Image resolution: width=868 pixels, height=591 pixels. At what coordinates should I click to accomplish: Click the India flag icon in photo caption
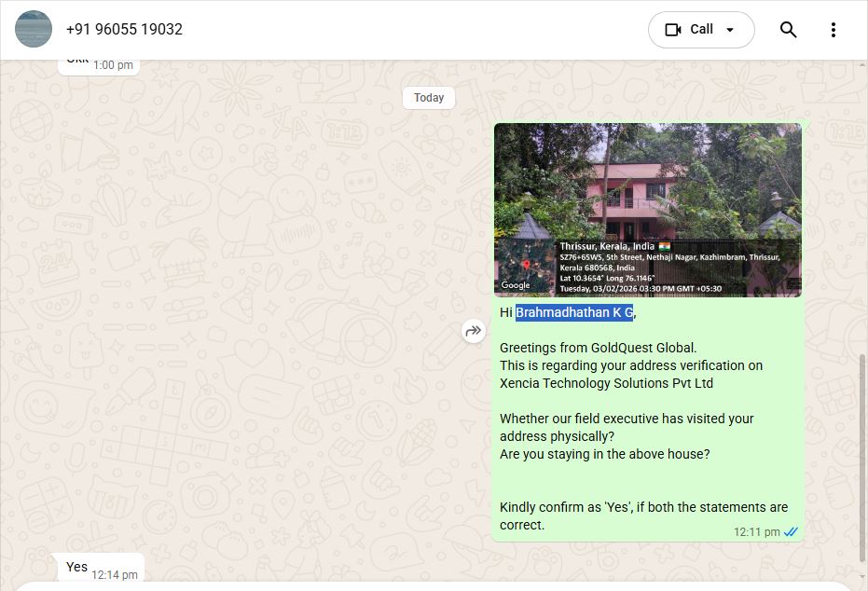click(664, 246)
